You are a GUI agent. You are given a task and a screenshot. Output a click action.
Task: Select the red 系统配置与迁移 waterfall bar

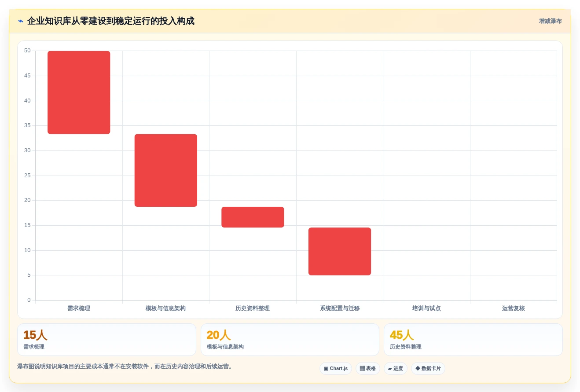point(340,251)
